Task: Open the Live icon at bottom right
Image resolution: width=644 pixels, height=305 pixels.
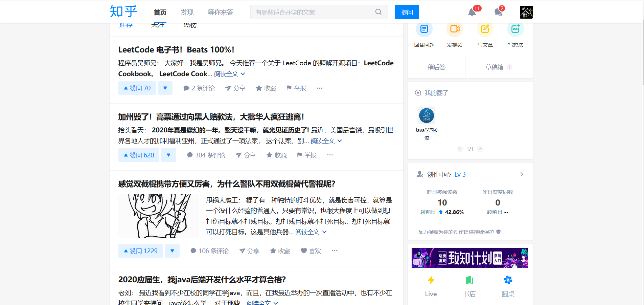Action: (x=431, y=280)
